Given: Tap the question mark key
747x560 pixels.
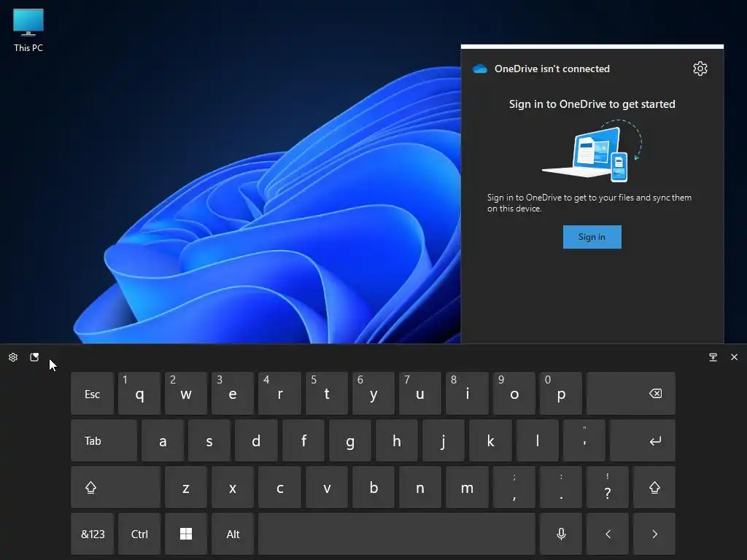Looking at the screenshot, I should [608, 487].
